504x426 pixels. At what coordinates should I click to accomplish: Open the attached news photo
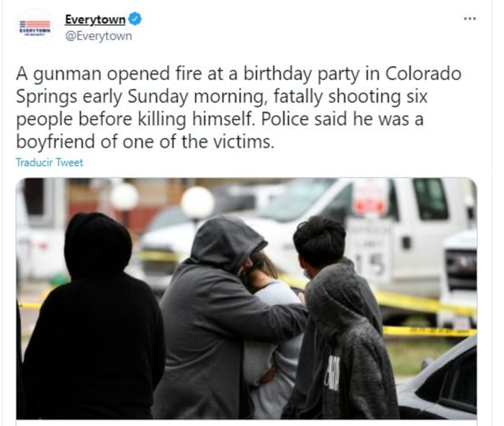tap(246, 299)
